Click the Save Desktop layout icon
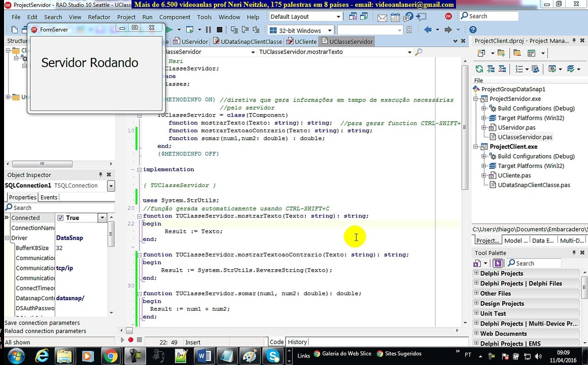588x365 pixels. tap(353, 17)
